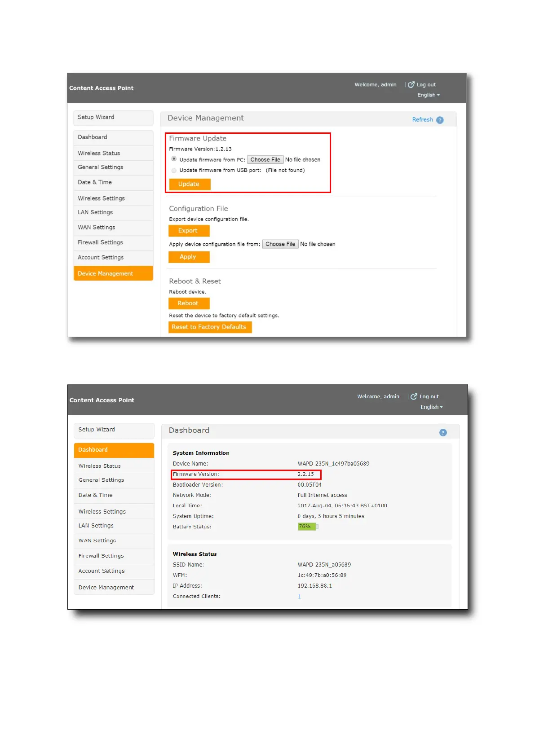Open Device Management in the bottom sidebar
This screenshot has height=756, width=535.
[x=114, y=587]
